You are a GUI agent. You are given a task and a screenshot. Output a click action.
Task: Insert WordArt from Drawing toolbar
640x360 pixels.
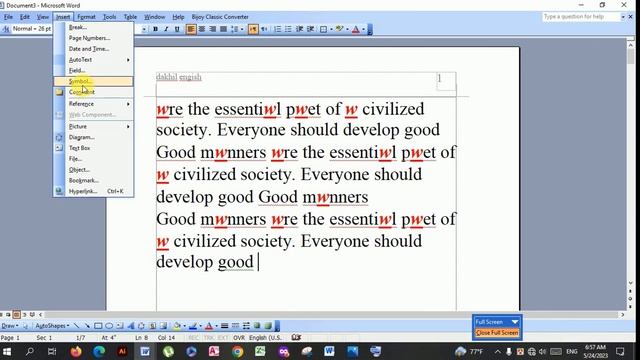click(x=131, y=326)
